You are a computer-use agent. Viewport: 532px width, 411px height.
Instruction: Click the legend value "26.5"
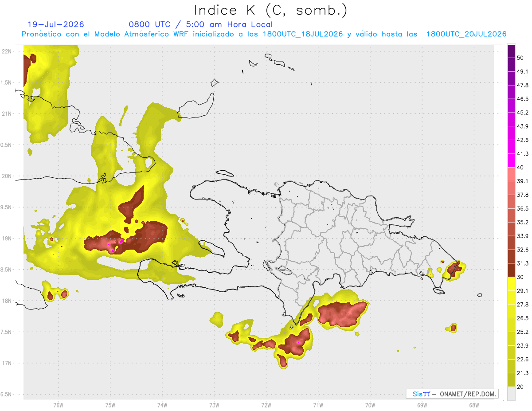click(522, 318)
